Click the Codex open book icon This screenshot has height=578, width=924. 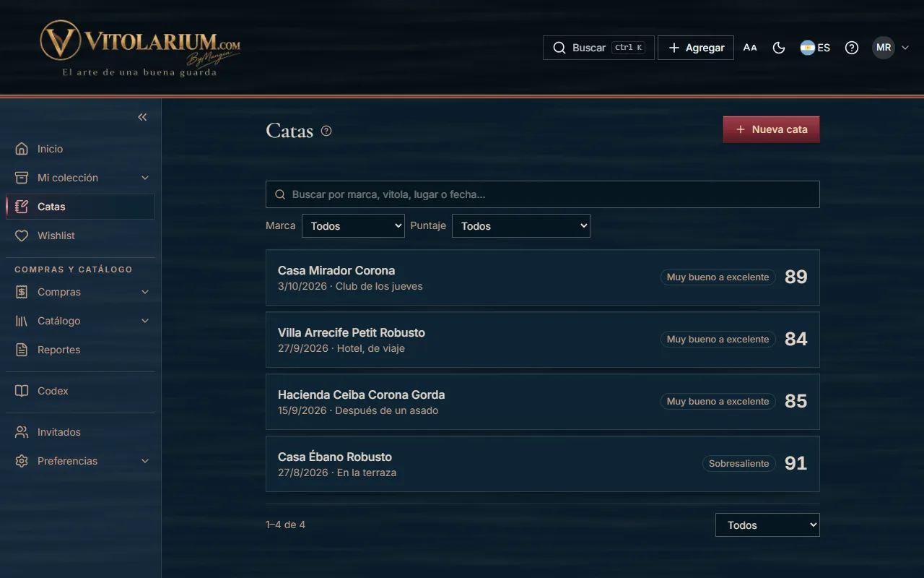[x=22, y=391]
